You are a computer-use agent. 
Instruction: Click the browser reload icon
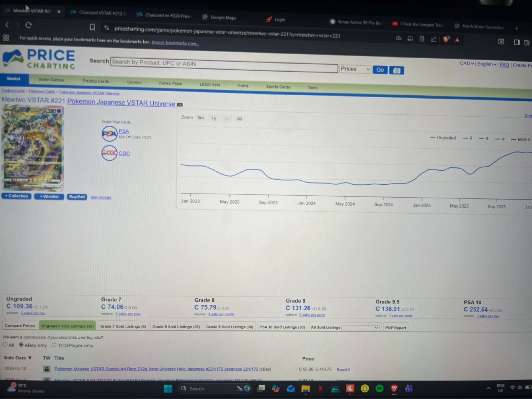pos(28,25)
